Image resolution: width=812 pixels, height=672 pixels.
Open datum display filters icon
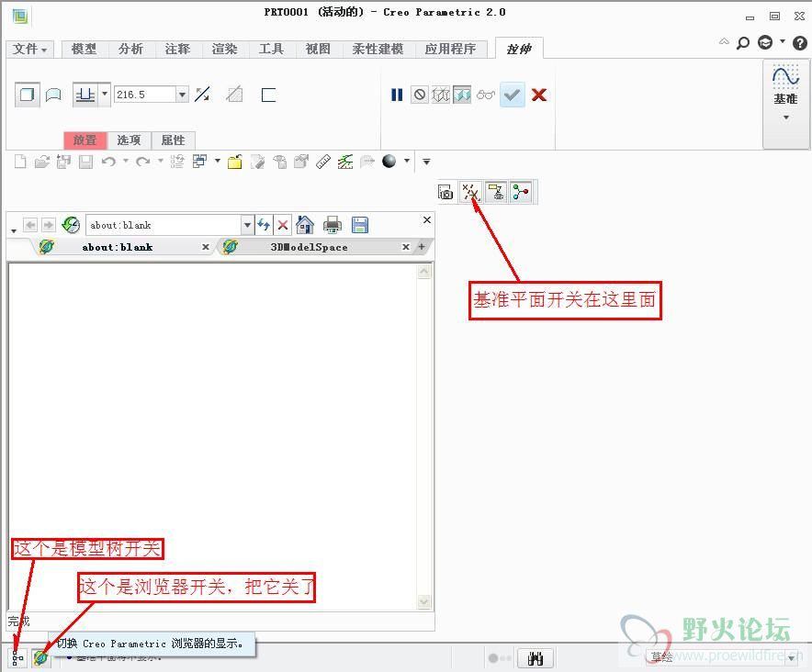pyautogui.click(x=470, y=192)
